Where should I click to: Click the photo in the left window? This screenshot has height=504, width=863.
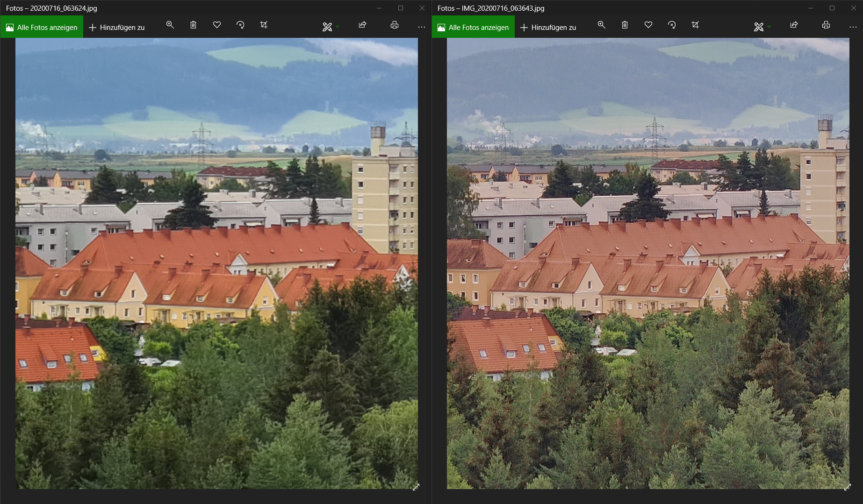(216, 263)
